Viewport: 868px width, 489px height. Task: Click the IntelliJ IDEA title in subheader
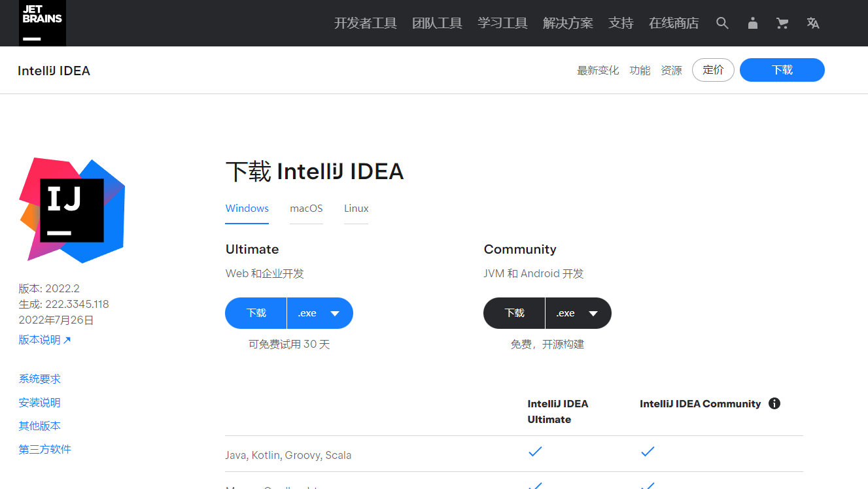pyautogui.click(x=54, y=71)
